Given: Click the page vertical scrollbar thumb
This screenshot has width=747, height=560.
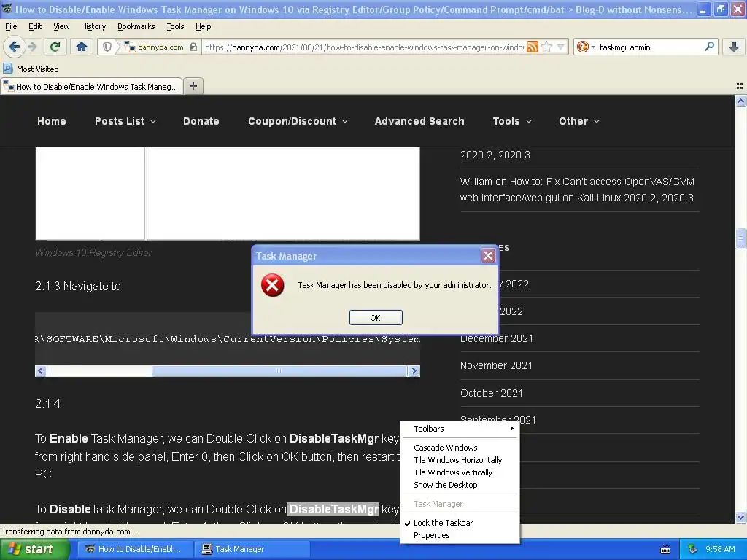Looking at the screenshot, I should pyautogui.click(x=740, y=238).
